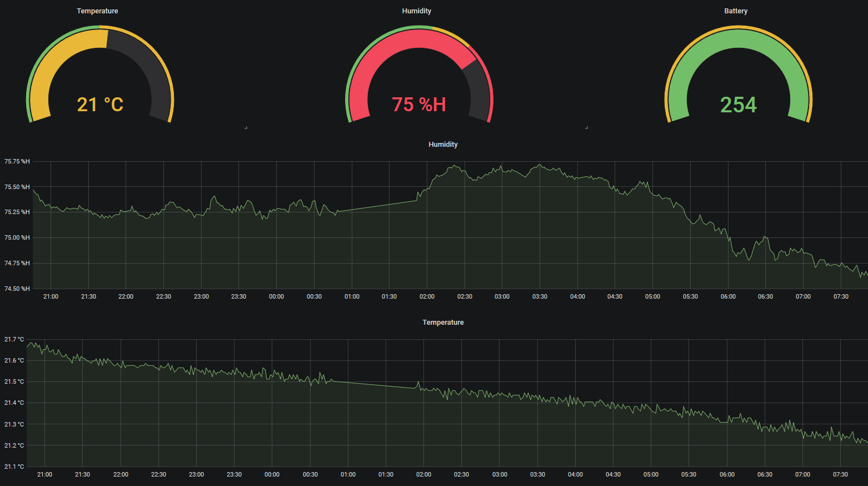The image size is (868, 486).
Task: Click 00:00 on the Temperature graph time axis
Action: [272, 474]
